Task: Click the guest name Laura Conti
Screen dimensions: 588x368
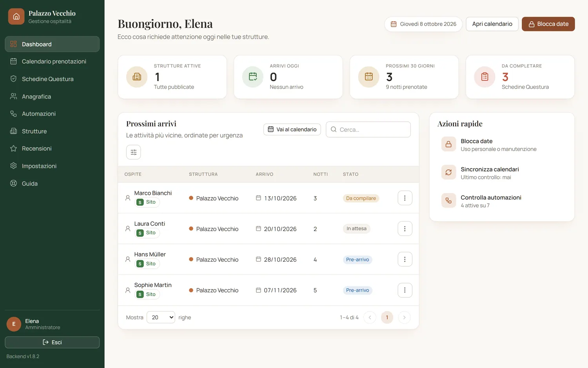Action: point(150,224)
